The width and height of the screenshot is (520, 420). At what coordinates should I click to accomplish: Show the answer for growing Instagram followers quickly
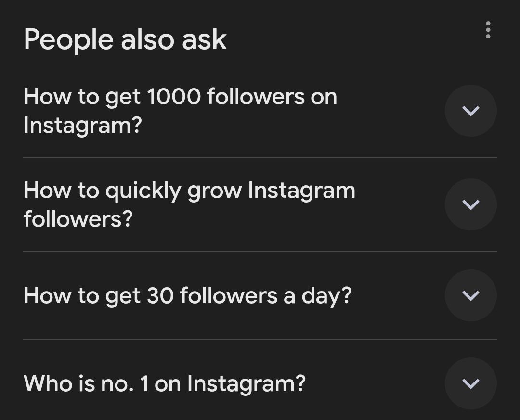(470, 204)
